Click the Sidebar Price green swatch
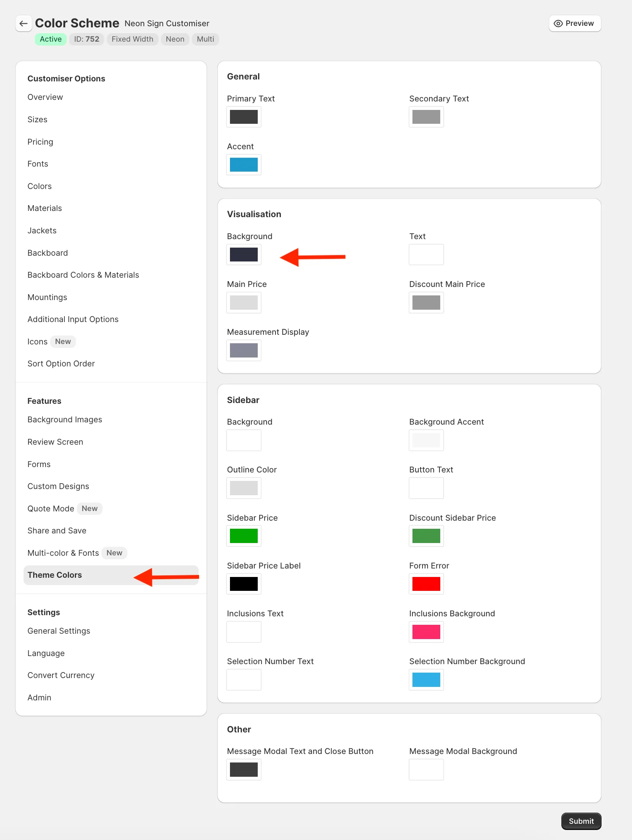The width and height of the screenshot is (632, 840). [x=243, y=536]
